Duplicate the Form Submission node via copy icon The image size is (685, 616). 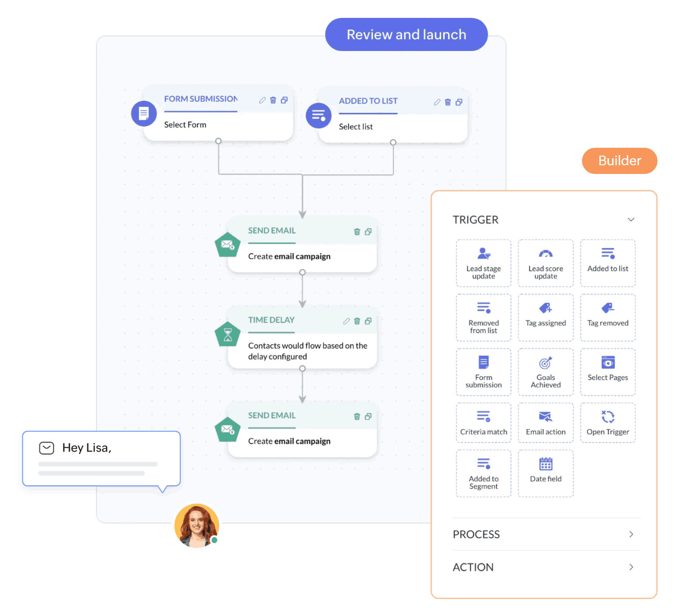coord(284,100)
